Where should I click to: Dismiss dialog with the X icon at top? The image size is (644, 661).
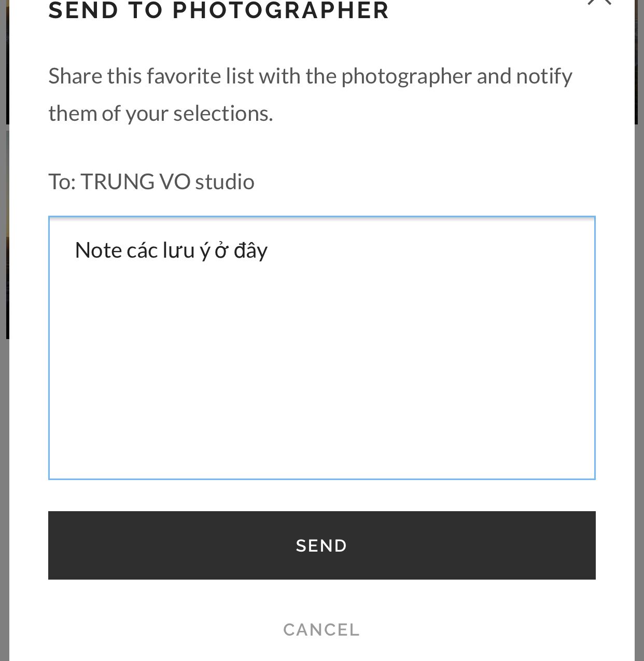click(599, 3)
